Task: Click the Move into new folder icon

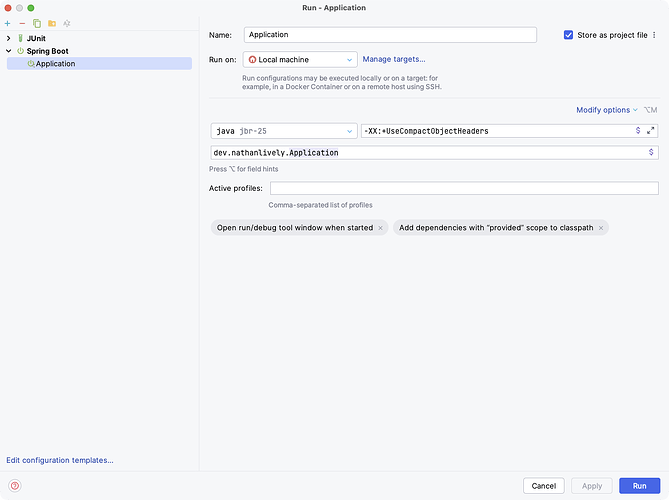Action: (52, 22)
